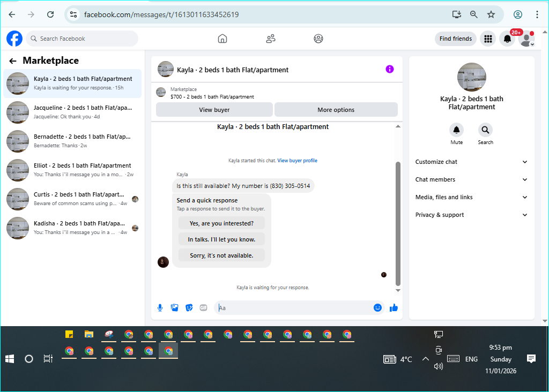This screenshot has height=392, width=549.
Task: Open the Groups icon in top navigation
Action: click(x=318, y=39)
